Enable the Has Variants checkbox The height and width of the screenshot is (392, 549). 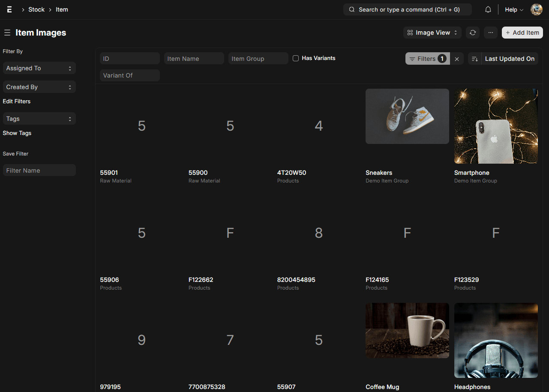pyautogui.click(x=296, y=58)
